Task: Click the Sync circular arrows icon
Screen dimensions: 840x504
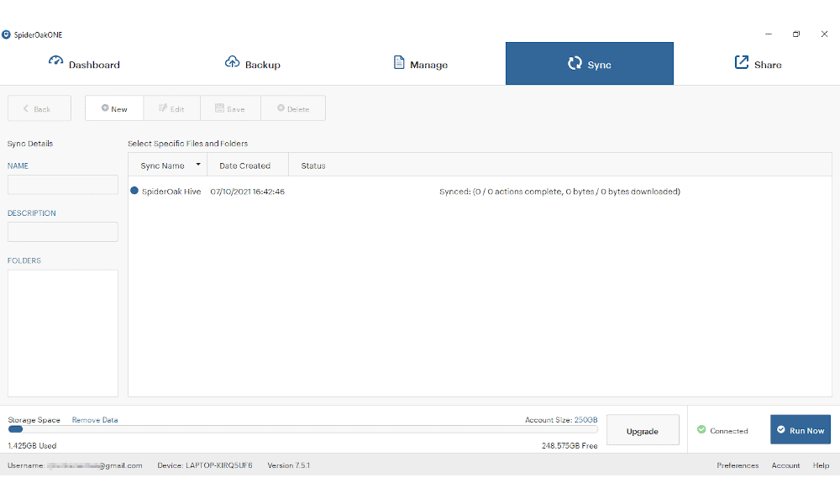Action: coord(575,63)
